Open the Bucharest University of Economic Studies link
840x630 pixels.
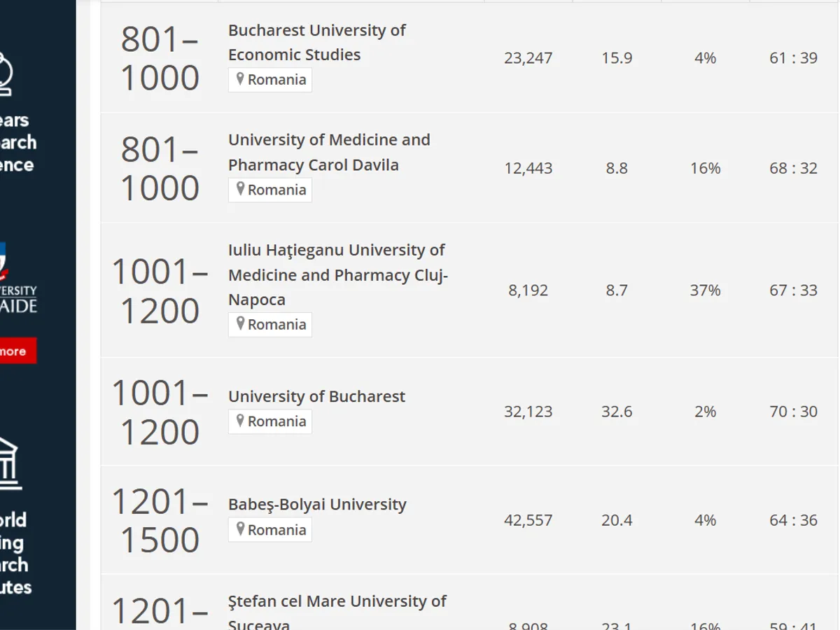316,43
